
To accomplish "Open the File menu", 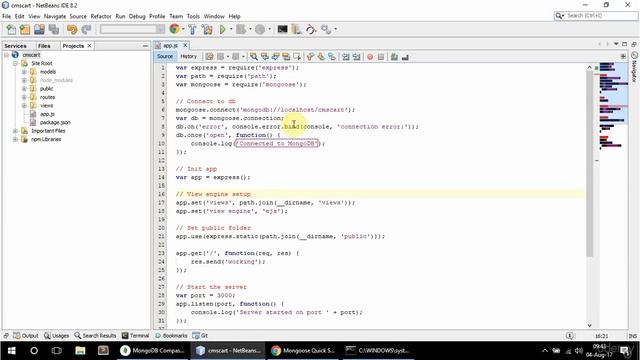I will [7, 16].
